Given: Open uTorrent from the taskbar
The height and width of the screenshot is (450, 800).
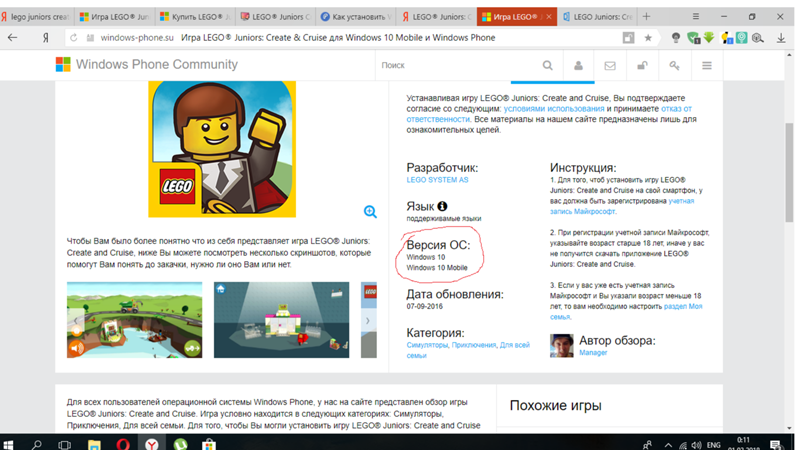Looking at the screenshot, I should pyautogui.click(x=180, y=444).
